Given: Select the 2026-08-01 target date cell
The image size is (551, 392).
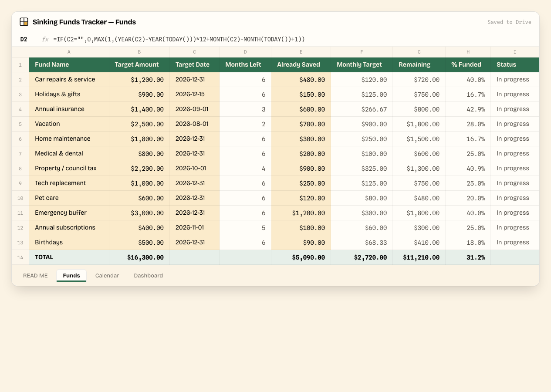Looking at the screenshot, I should coord(195,124).
